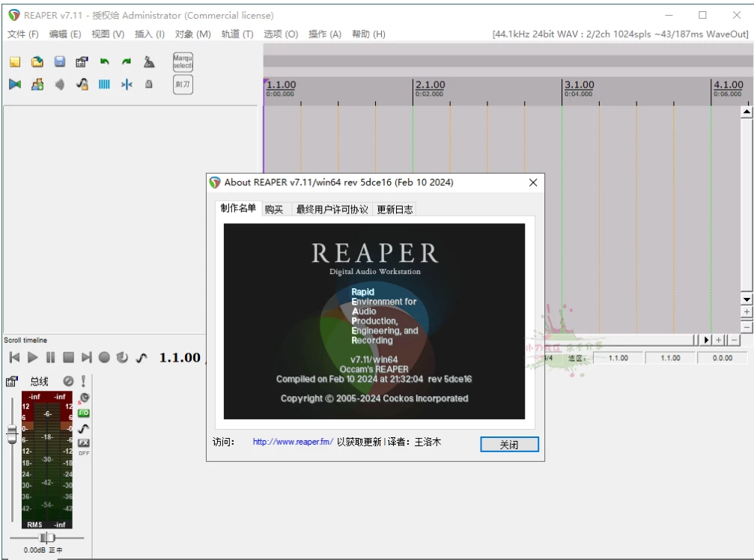Save the current project
Screen dimensions: 754x560
click(x=59, y=62)
